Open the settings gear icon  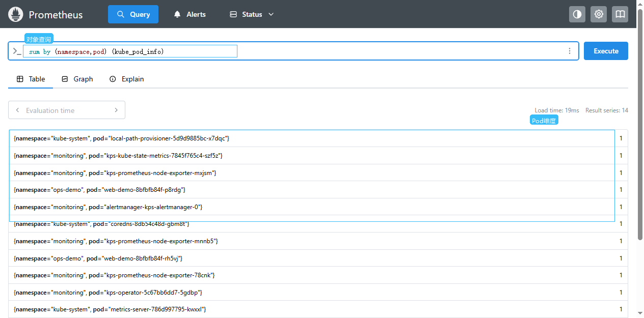click(x=599, y=14)
